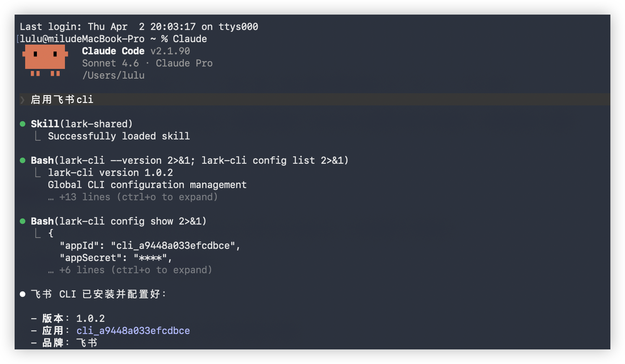625x364 pixels.
Task: Click the "appSecret" line in the JSON output
Action: coord(116,258)
